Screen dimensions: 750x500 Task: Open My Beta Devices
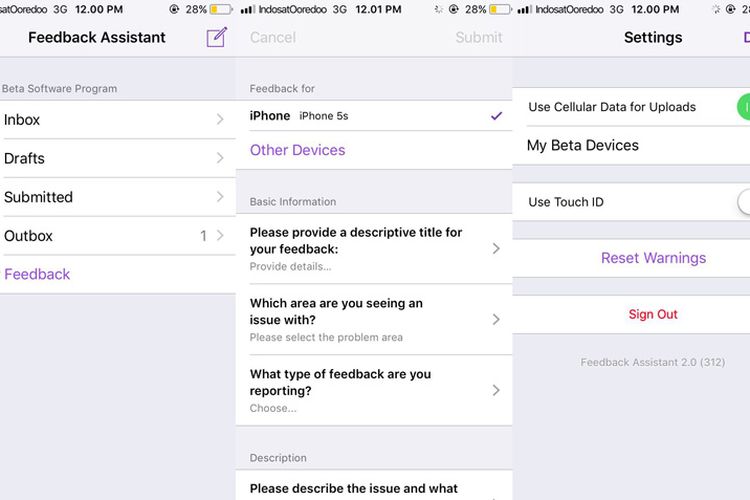pos(582,146)
